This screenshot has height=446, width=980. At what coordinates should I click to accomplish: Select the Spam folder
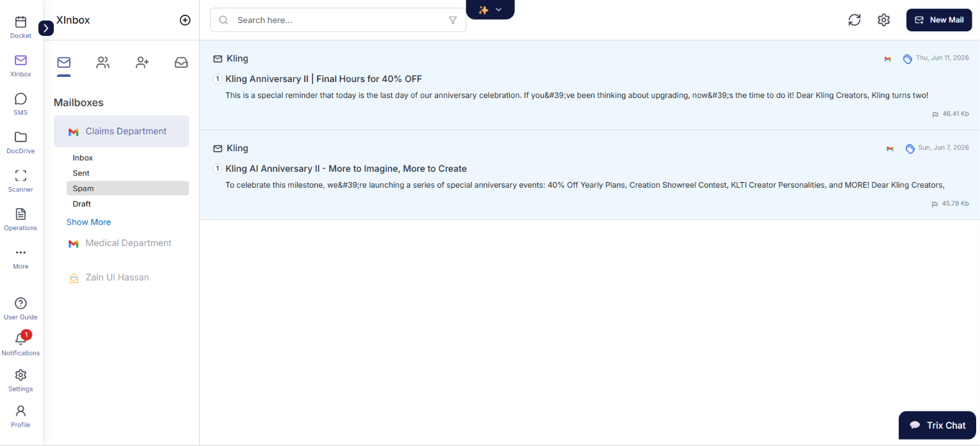click(x=127, y=188)
